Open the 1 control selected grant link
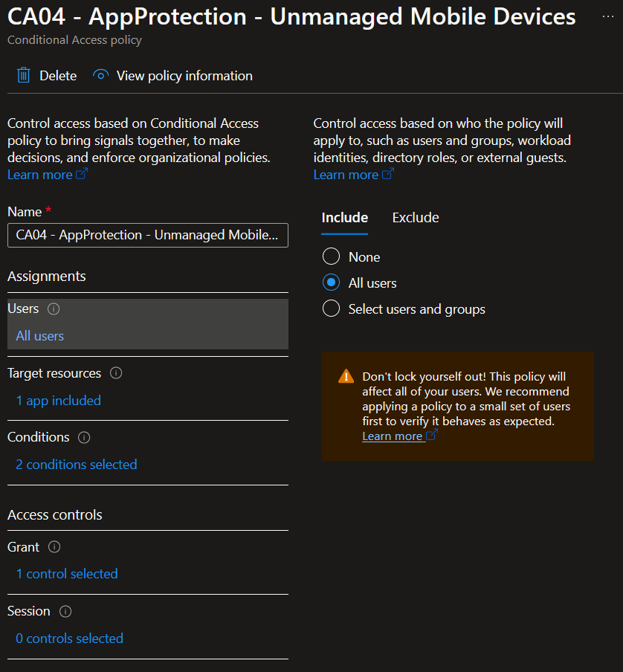 67,574
